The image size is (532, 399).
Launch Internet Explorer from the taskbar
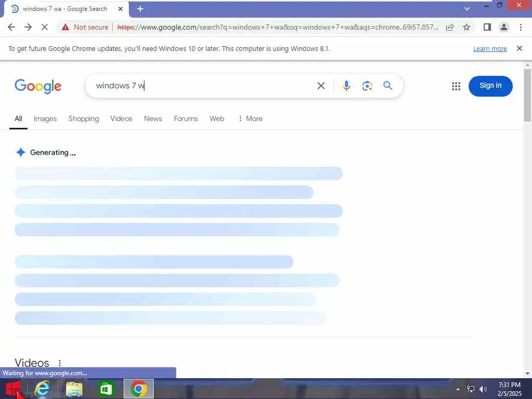click(42, 389)
